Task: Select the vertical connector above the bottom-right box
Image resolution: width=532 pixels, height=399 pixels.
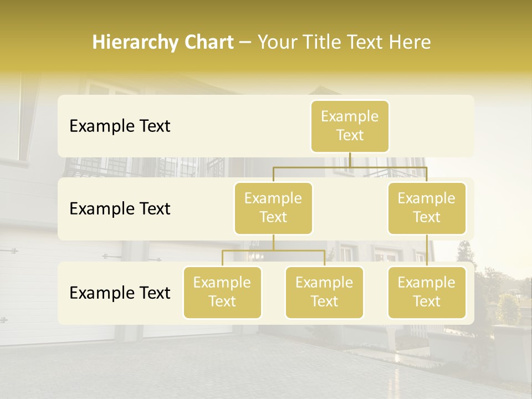Action: [427, 250]
